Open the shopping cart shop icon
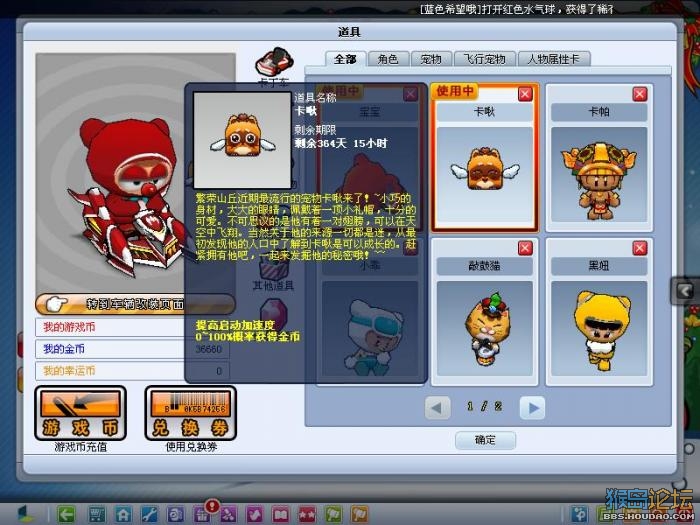Viewport: 700px width, 525px height. (x=97, y=514)
